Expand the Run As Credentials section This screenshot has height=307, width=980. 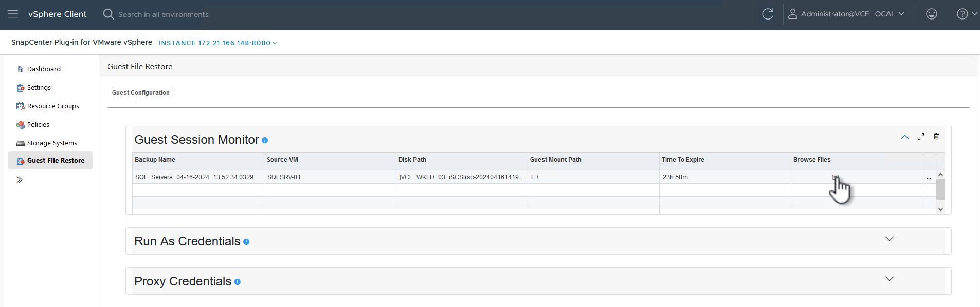click(890, 239)
